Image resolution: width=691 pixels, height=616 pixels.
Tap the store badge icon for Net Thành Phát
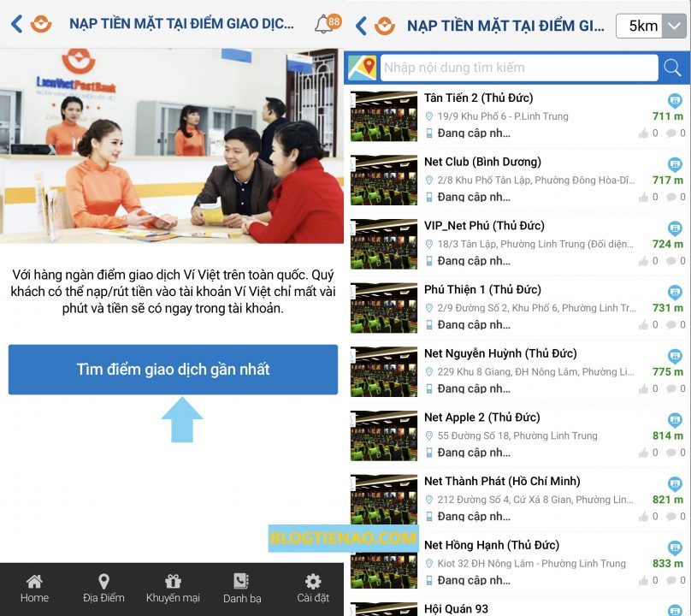point(675,484)
